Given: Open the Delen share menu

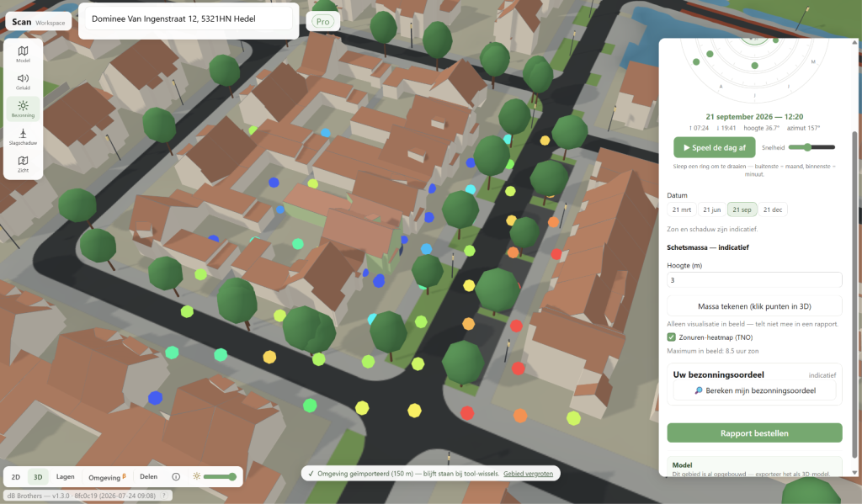Looking at the screenshot, I should pos(148,476).
